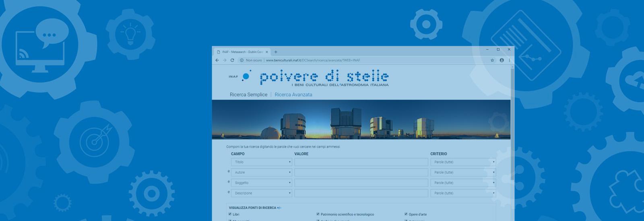The image size is (644, 221).
Task: Maximize the Chrome window
Action: (498, 49)
